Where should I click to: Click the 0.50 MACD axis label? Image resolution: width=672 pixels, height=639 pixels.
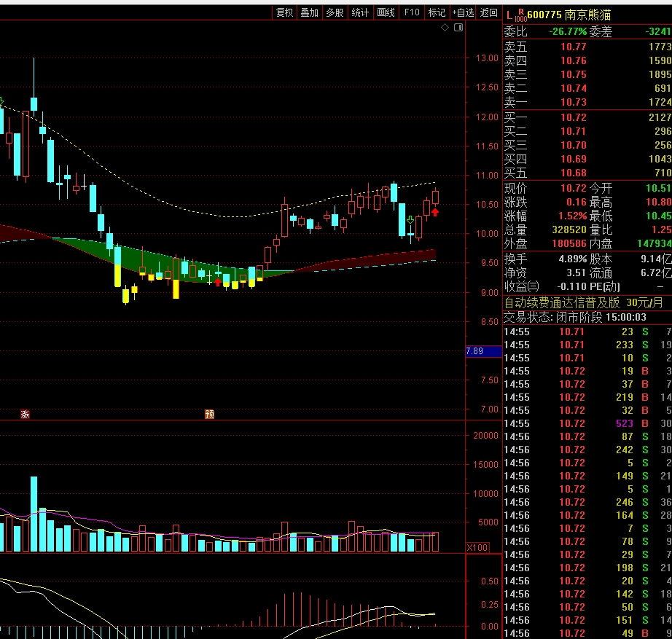pyautogui.click(x=490, y=581)
